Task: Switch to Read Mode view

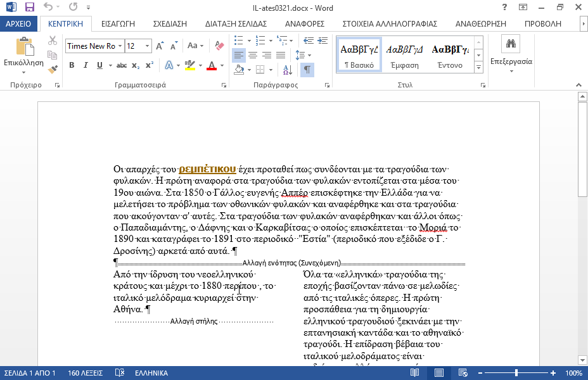Action: pos(414,373)
